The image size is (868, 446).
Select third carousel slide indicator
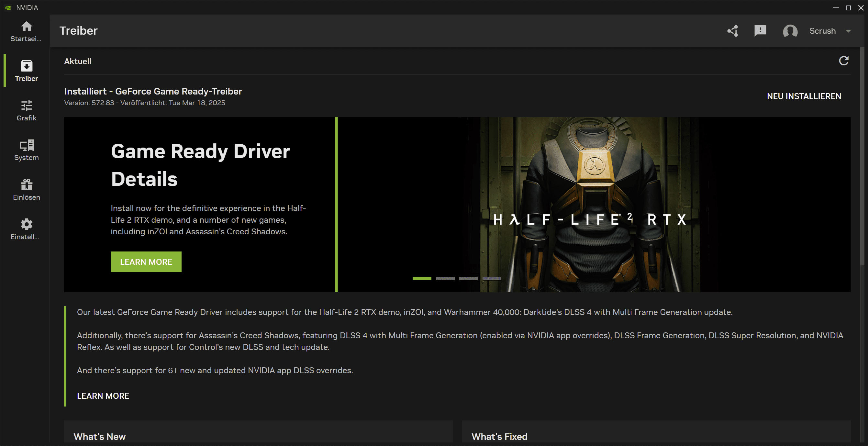[x=468, y=279]
